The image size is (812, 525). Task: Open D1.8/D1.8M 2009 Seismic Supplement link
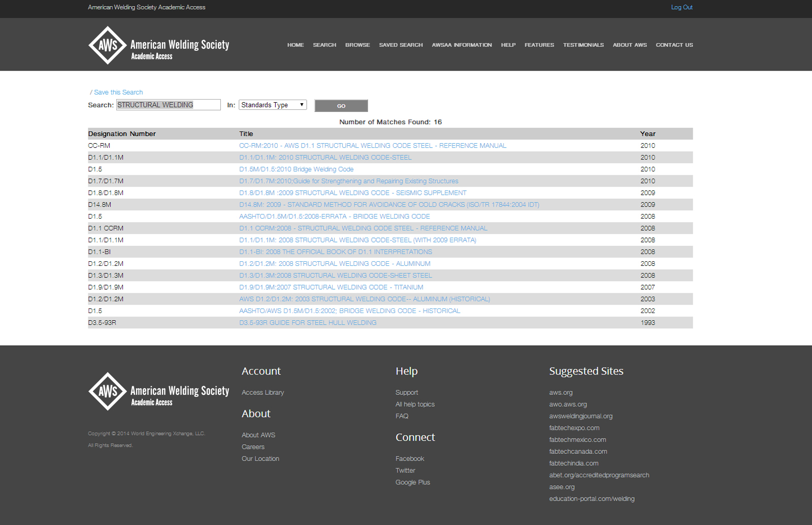(352, 193)
